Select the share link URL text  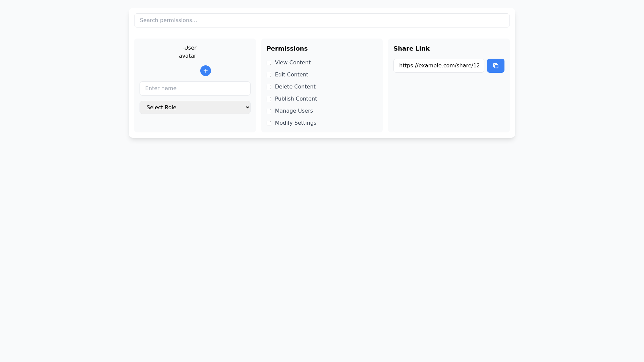(x=438, y=65)
